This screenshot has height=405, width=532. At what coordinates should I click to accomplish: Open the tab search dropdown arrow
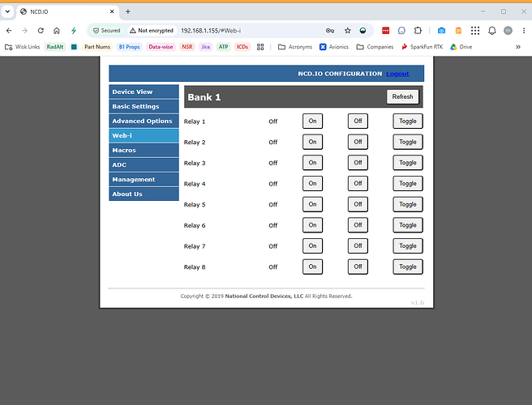click(7, 11)
